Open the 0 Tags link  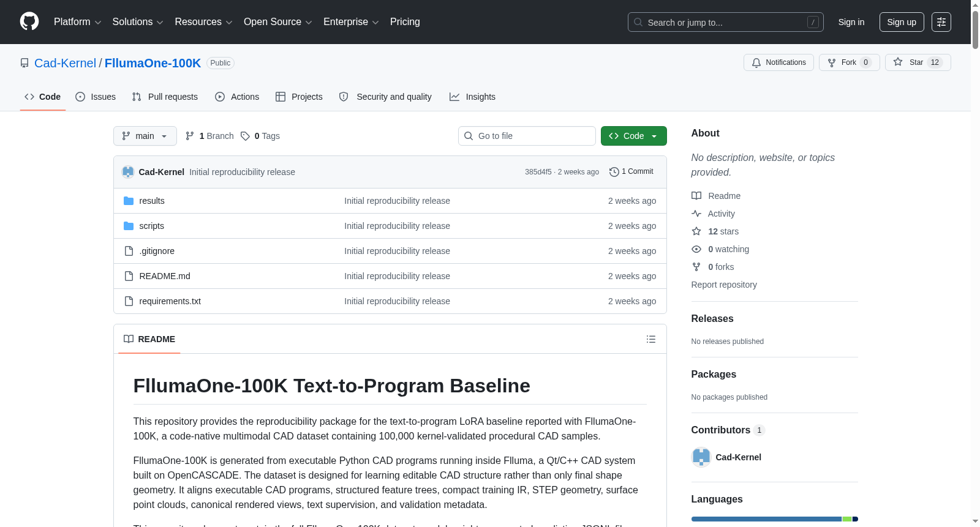260,136
